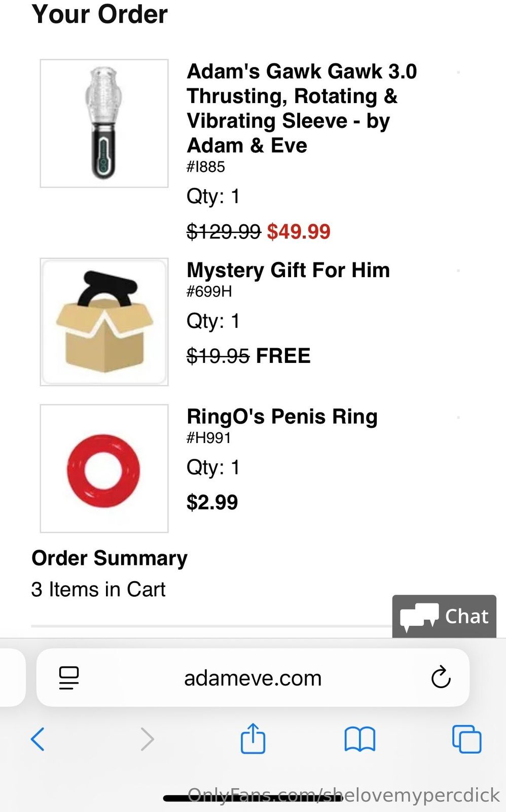Open the Chat support widget
This screenshot has width=506, height=812.
tap(444, 616)
